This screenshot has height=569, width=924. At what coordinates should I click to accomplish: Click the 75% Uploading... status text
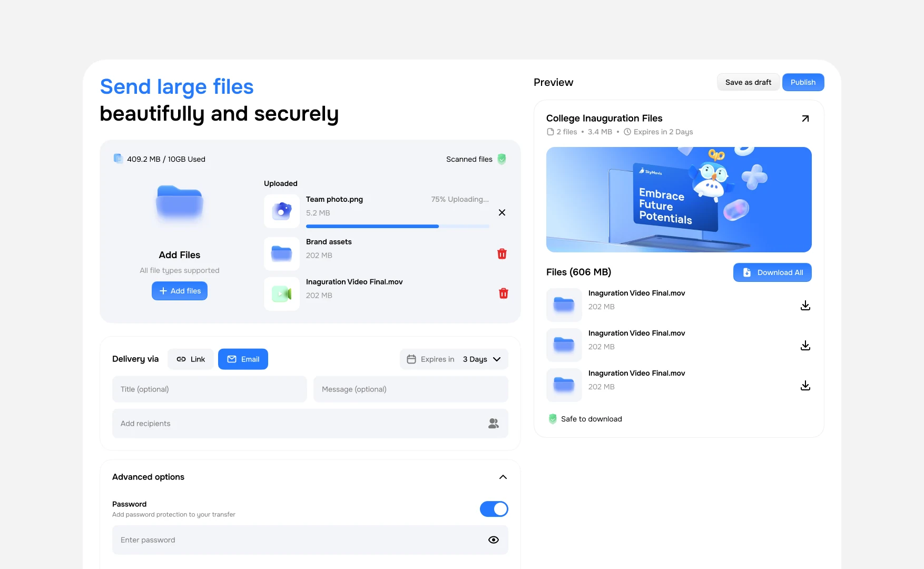click(x=460, y=199)
